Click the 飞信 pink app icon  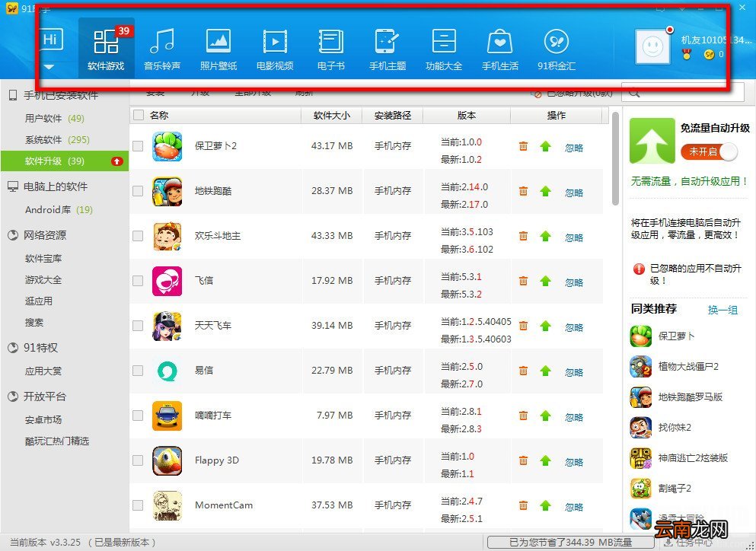[167, 281]
